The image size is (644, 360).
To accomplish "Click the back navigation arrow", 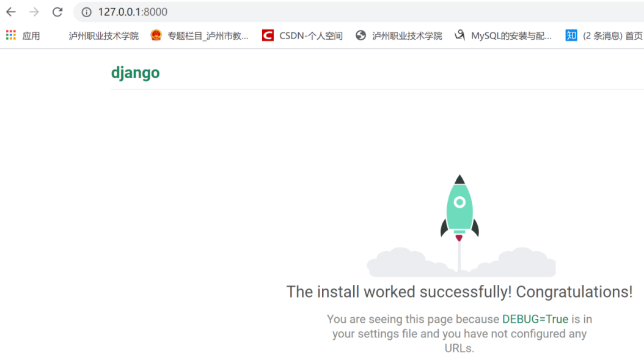I will tap(10, 12).
